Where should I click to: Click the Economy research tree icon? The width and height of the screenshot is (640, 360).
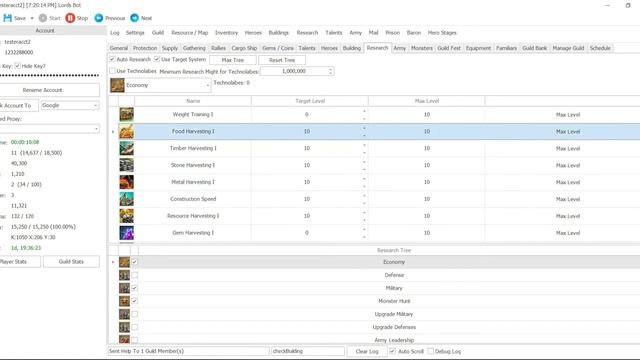pyautogui.click(x=124, y=262)
